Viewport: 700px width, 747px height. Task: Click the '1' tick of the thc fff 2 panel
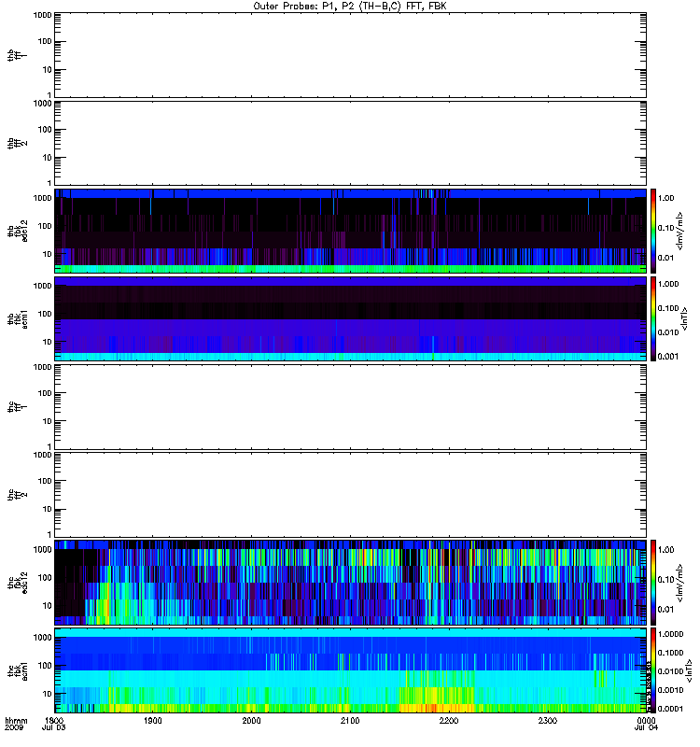[49, 534]
